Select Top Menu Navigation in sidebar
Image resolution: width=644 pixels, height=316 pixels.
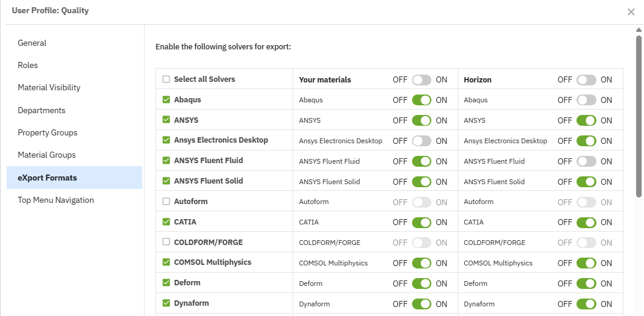point(55,200)
